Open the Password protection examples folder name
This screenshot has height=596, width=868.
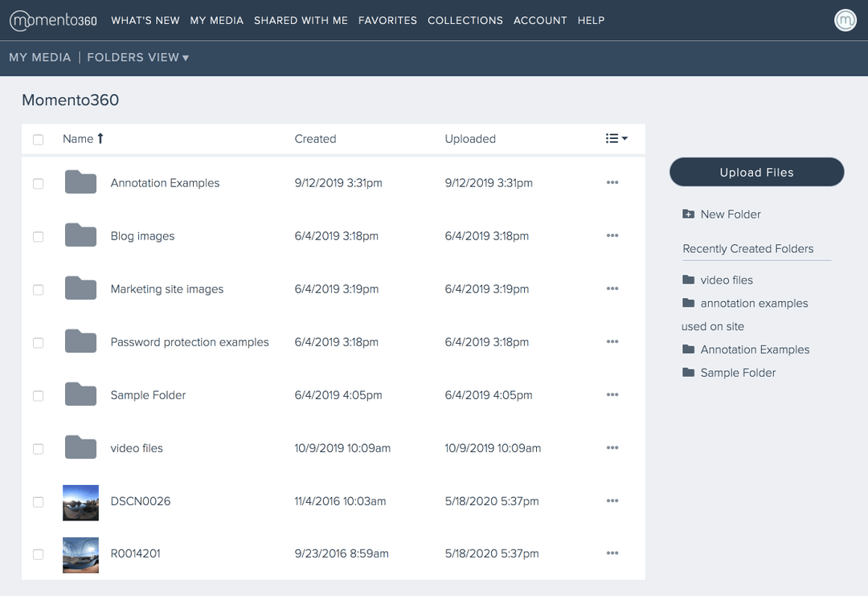tap(190, 342)
